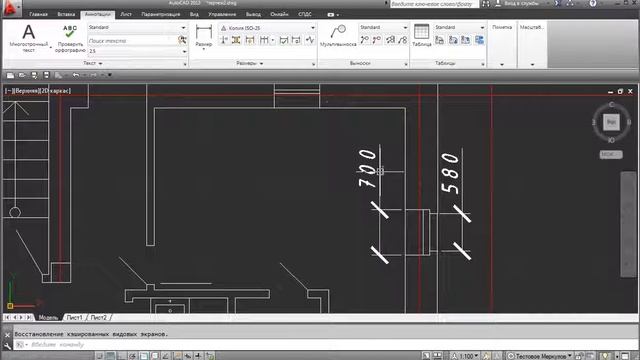Click the help question mark icon
Image resolution: width=640 pixels, height=360 pixels.
point(593,3)
